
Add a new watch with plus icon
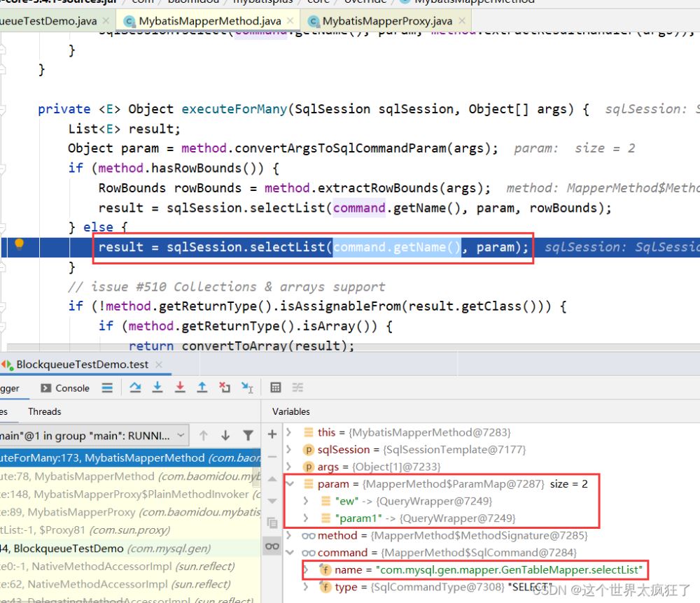[x=272, y=434]
